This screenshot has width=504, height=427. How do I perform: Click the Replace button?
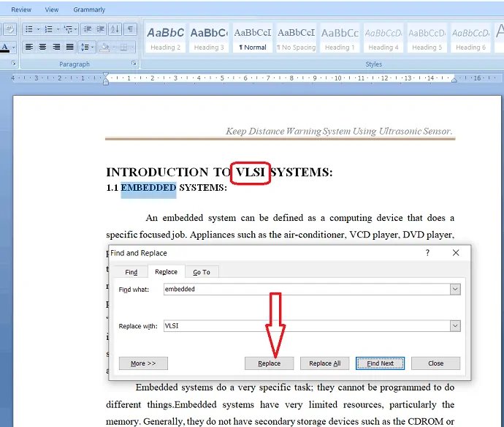[269, 363]
